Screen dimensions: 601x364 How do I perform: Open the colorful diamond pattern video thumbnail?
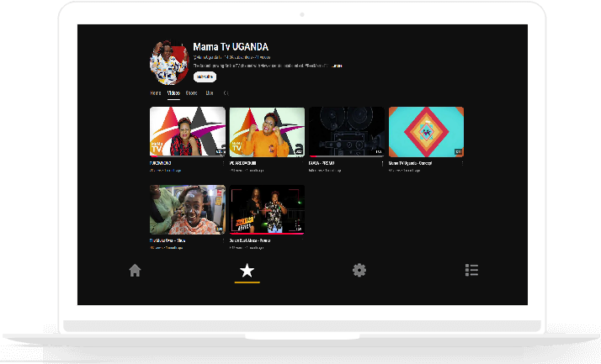click(x=426, y=132)
